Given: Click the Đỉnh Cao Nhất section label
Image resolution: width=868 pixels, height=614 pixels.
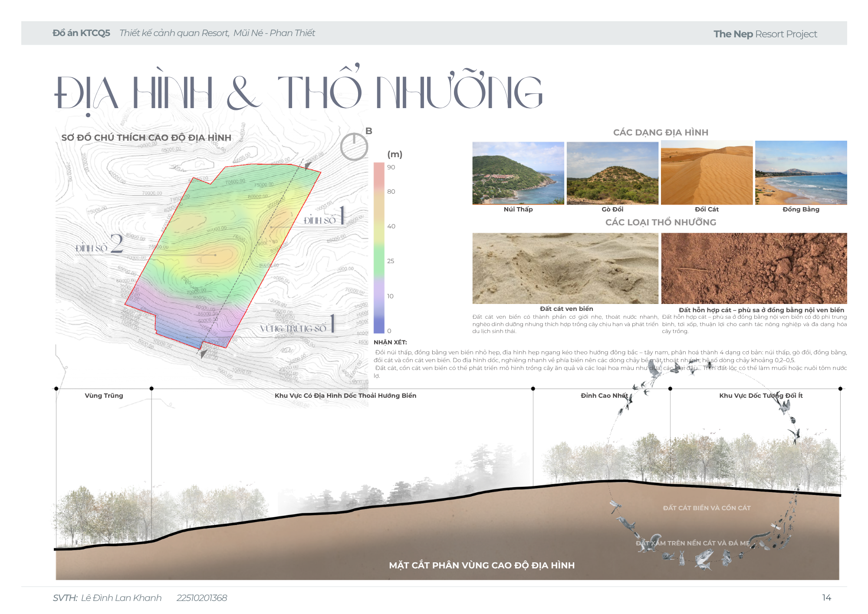Looking at the screenshot, I should tap(604, 396).
